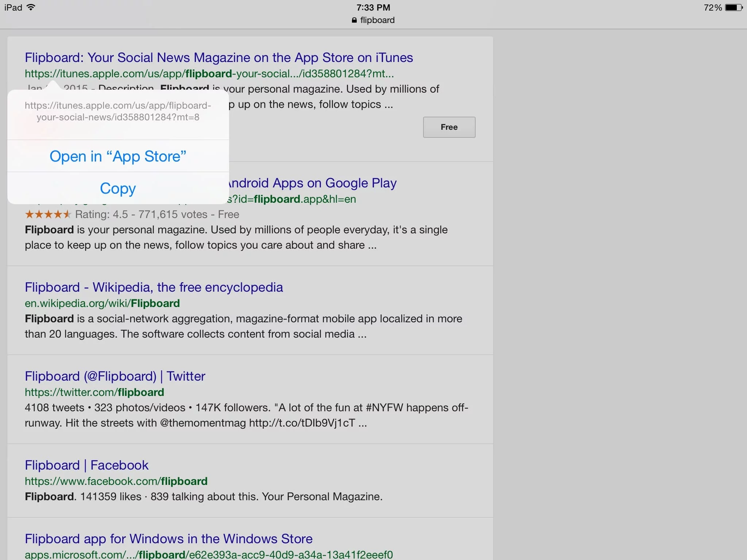This screenshot has width=747, height=560.
Task: Tap https://www.facebook.com/flipboard URL
Action: tap(116, 481)
